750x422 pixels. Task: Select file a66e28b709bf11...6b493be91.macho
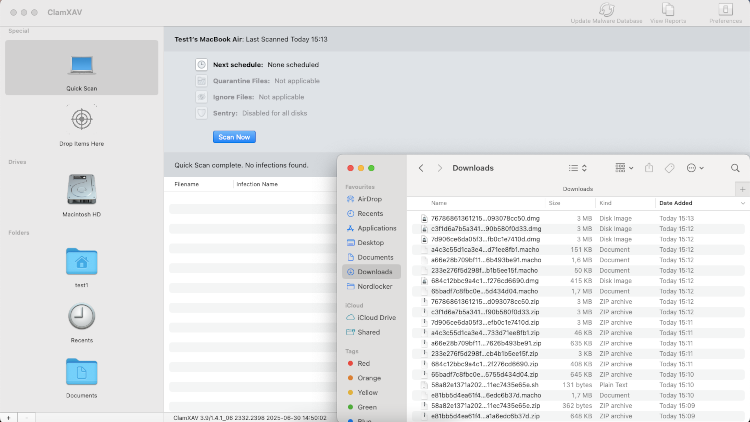pyautogui.click(x=580, y=260)
